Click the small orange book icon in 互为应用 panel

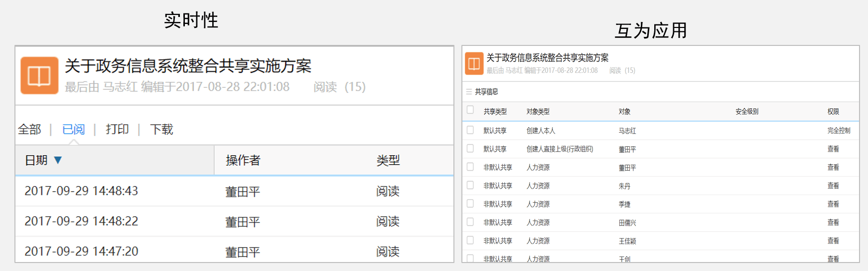point(474,64)
